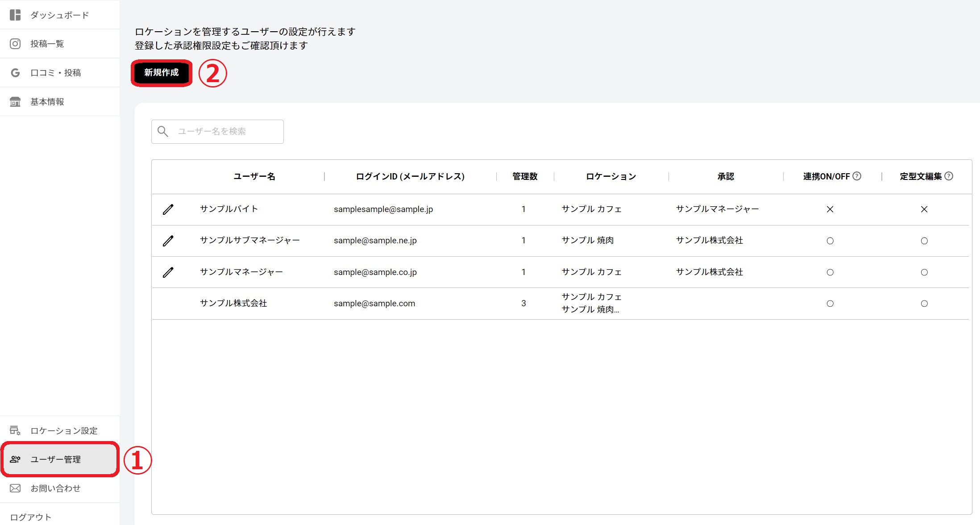Click edit pencil for サンプルマネージャー row
The image size is (980, 525).
168,272
